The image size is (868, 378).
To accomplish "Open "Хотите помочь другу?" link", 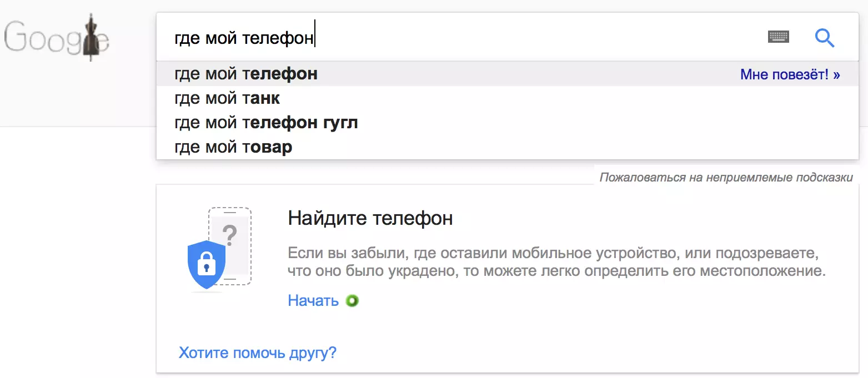I will [x=258, y=352].
